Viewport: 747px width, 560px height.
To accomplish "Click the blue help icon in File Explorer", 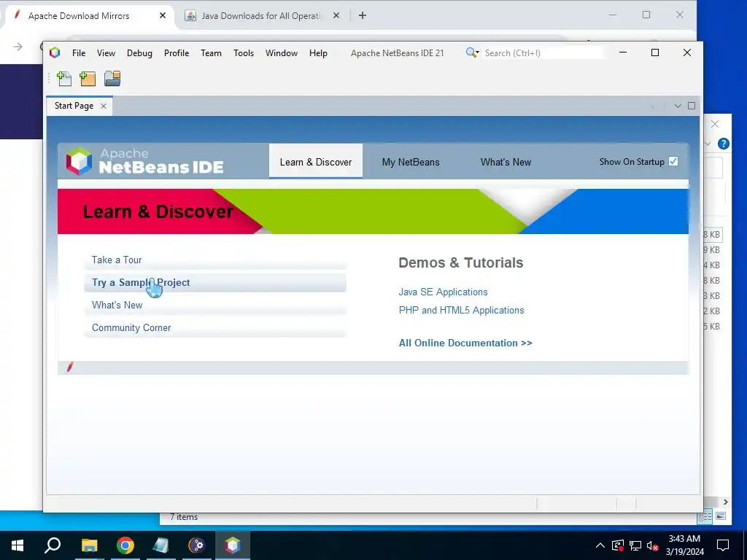I will (x=723, y=144).
